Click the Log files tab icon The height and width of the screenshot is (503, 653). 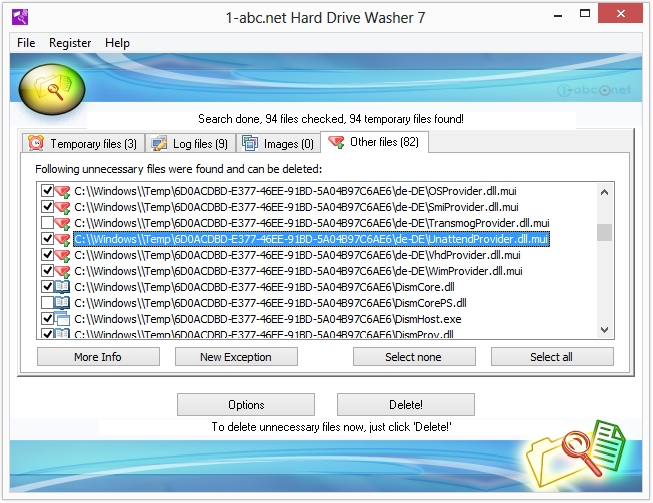coord(159,143)
